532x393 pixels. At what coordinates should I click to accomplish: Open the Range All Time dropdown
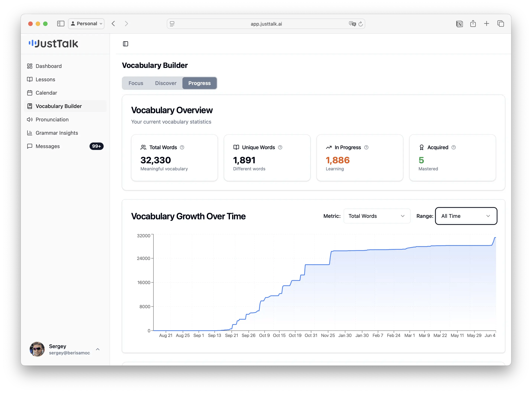466,216
